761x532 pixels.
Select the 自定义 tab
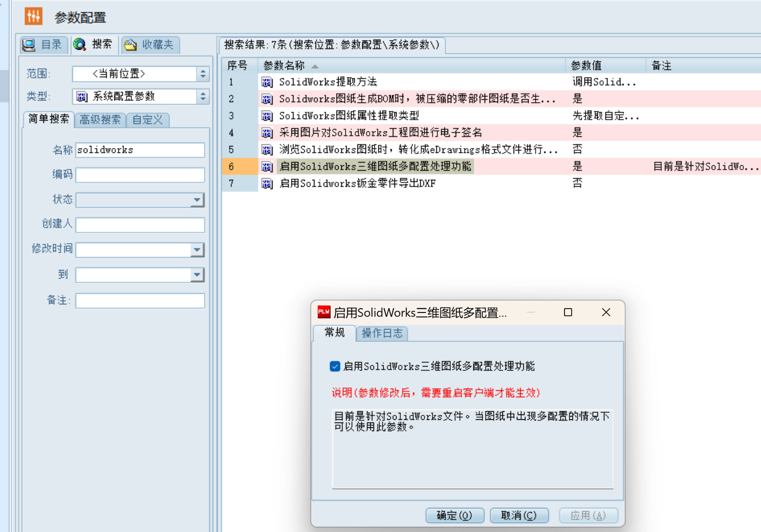(x=148, y=120)
